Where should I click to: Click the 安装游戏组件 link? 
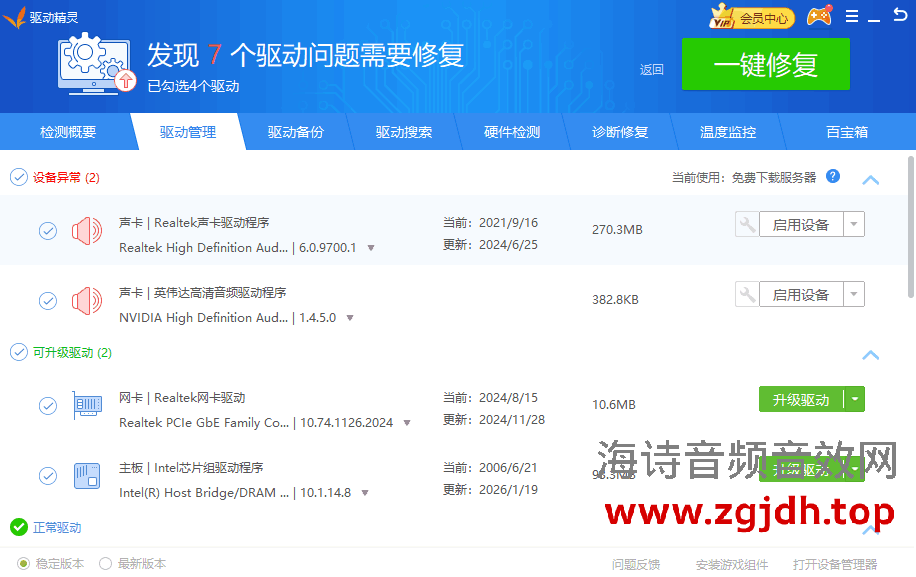click(732, 564)
